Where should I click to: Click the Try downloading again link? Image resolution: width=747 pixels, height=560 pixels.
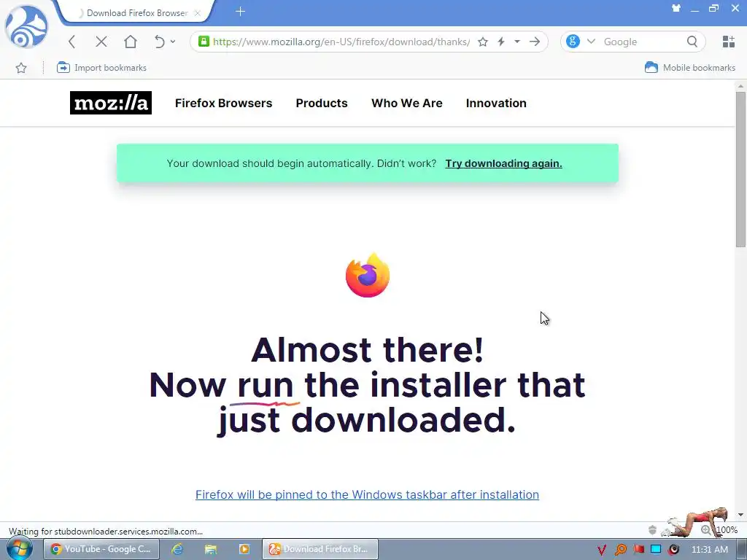tap(503, 164)
